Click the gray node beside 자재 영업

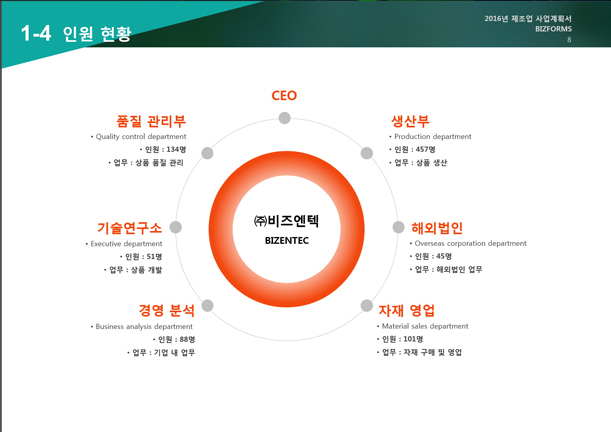367,305
